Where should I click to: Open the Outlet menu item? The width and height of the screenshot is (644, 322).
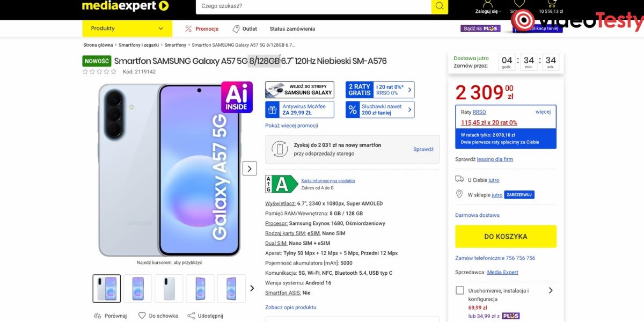click(x=244, y=29)
